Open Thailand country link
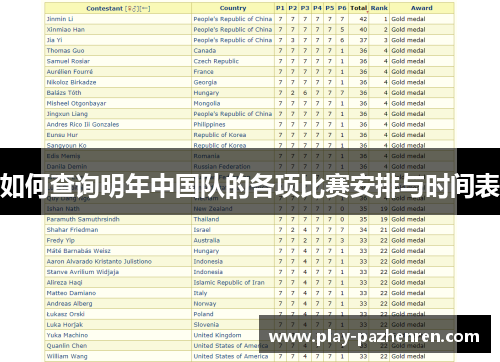The image size is (500, 362). [206, 219]
